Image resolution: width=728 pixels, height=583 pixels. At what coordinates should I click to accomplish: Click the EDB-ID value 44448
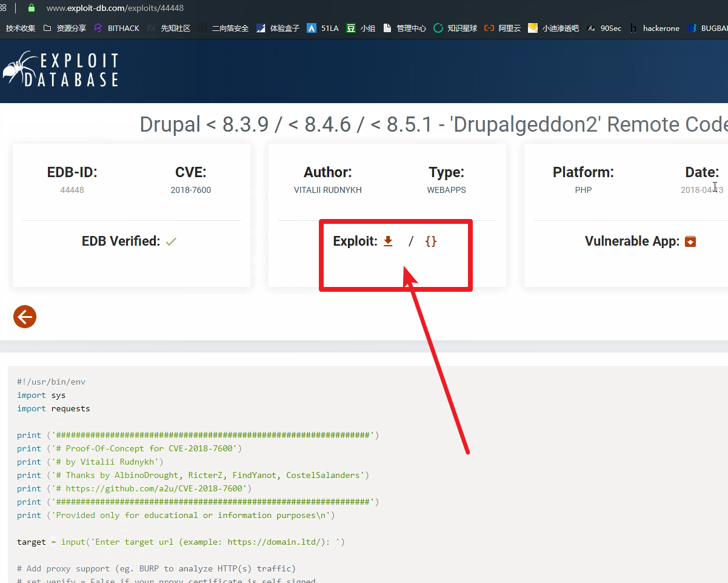pyautogui.click(x=72, y=190)
